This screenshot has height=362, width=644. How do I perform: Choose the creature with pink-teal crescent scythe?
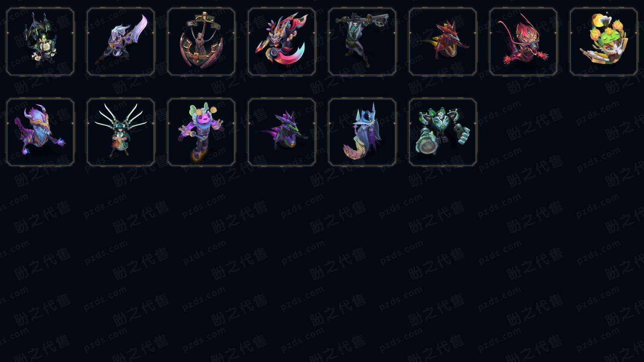(282, 42)
